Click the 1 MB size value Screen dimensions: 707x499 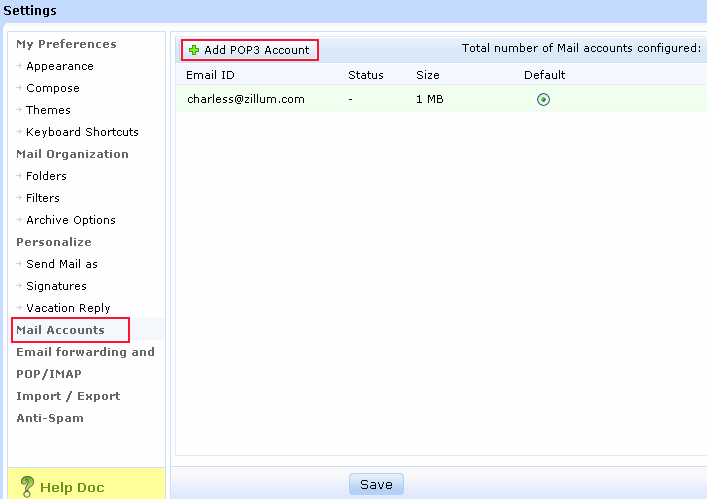click(430, 99)
